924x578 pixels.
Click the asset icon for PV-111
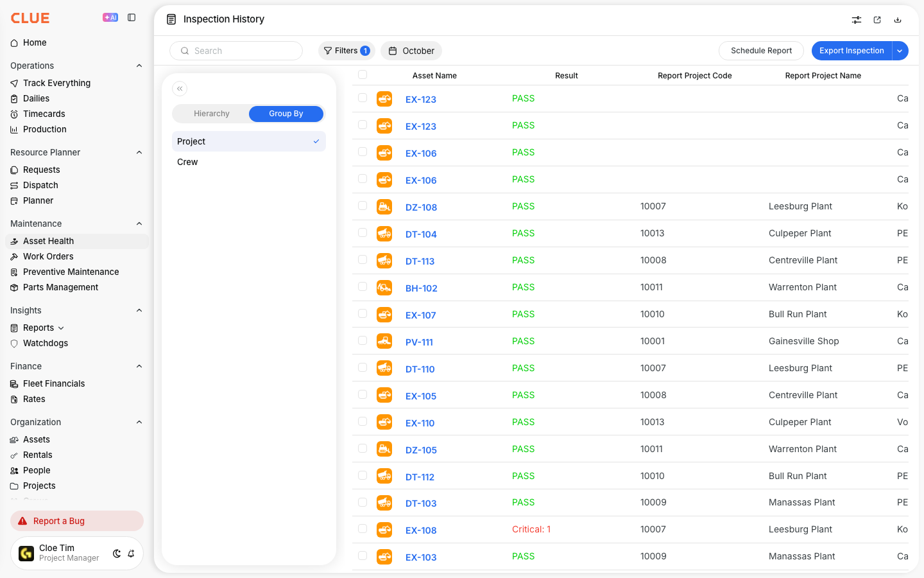click(x=384, y=342)
